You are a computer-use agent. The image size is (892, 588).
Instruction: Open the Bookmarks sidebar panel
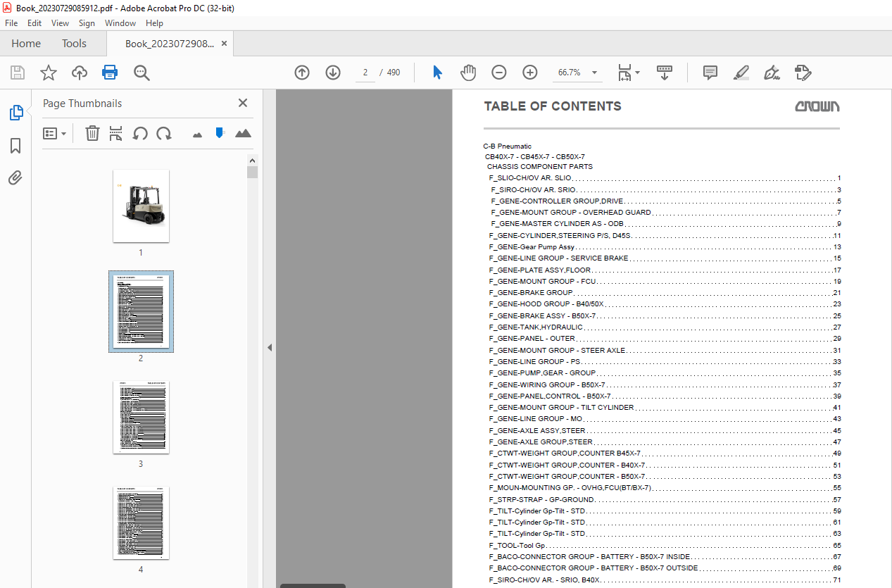[15, 146]
